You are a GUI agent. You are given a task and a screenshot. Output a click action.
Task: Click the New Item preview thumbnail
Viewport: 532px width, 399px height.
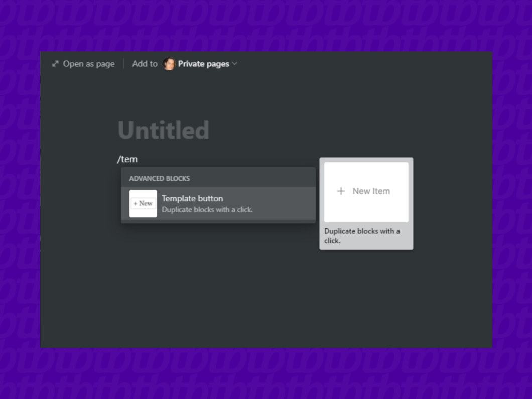click(366, 192)
